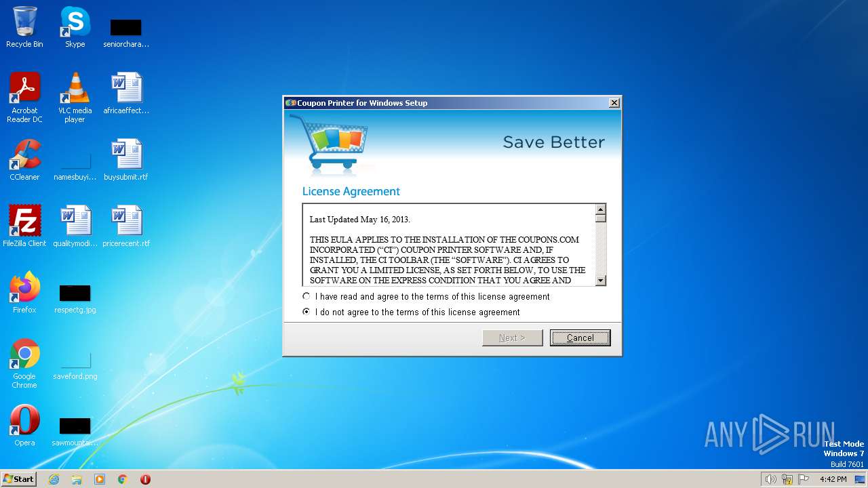Open the media player taskbar icon
868x488 pixels.
coord(100,479)
